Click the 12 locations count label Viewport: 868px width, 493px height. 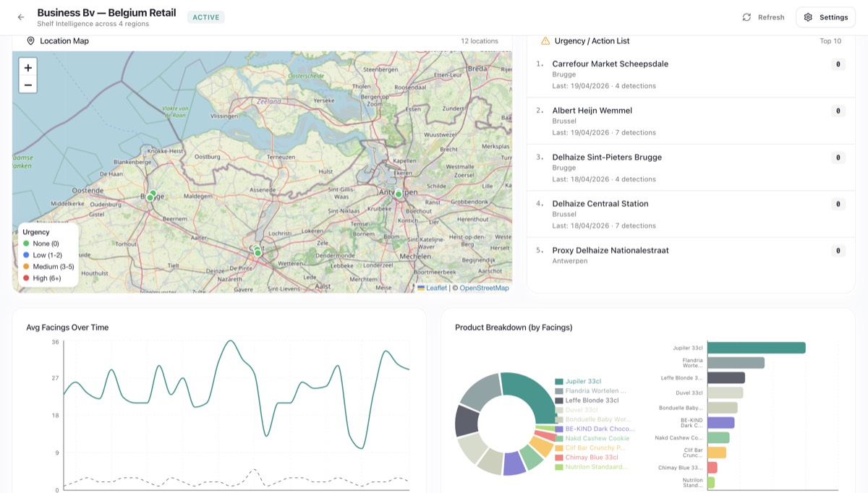pos(480,41)
